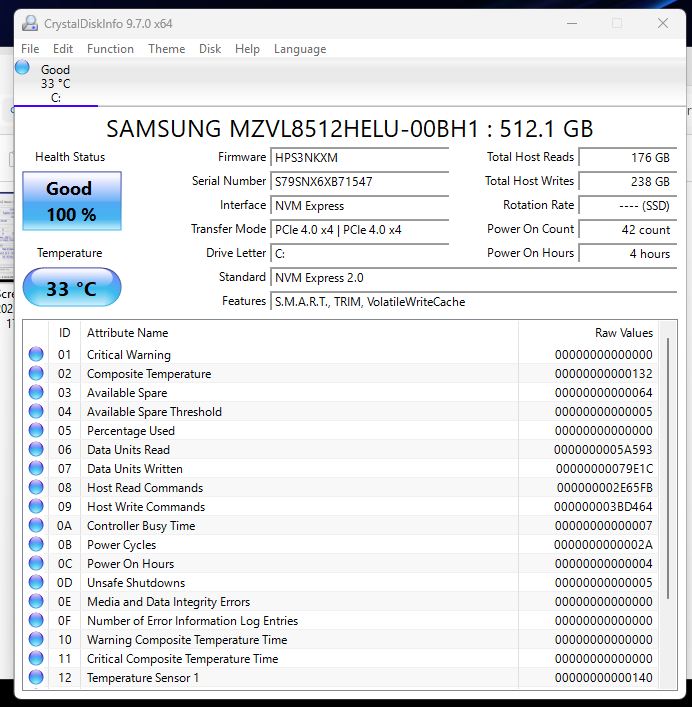Select the Percentage Used attribute name

point(131,431)
